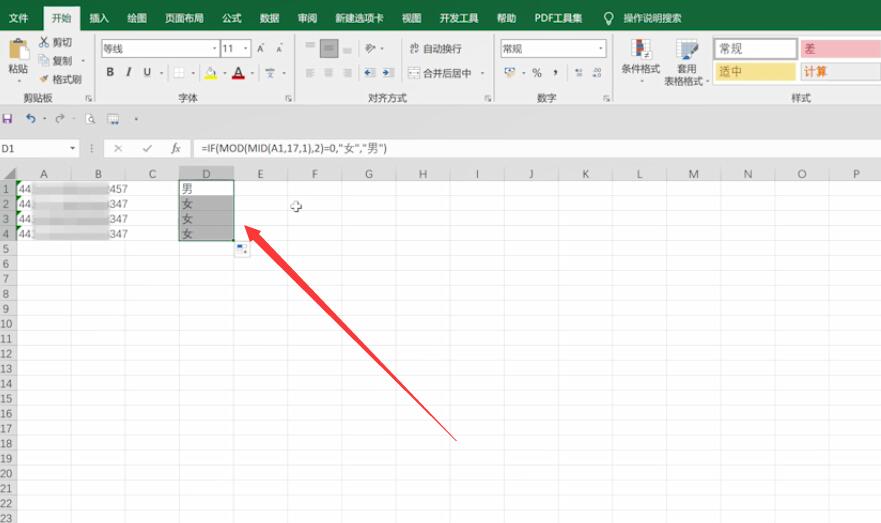
Task: Switch to the 公式 tab
Action: [231, 18]
